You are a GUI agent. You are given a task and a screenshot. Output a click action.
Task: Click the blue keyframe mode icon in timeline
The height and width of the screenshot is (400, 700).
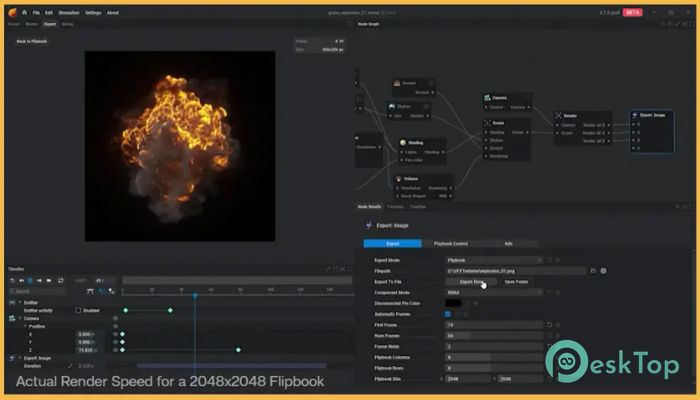(102, 291)
